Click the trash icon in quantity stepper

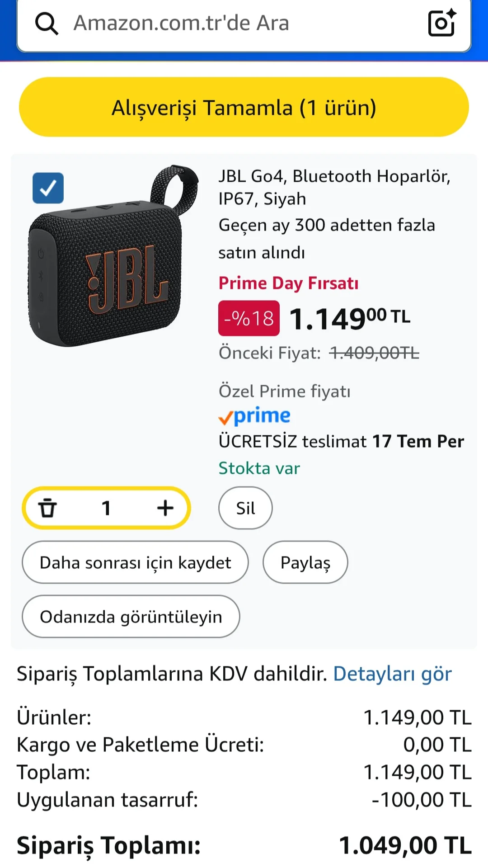coord(47,508)
